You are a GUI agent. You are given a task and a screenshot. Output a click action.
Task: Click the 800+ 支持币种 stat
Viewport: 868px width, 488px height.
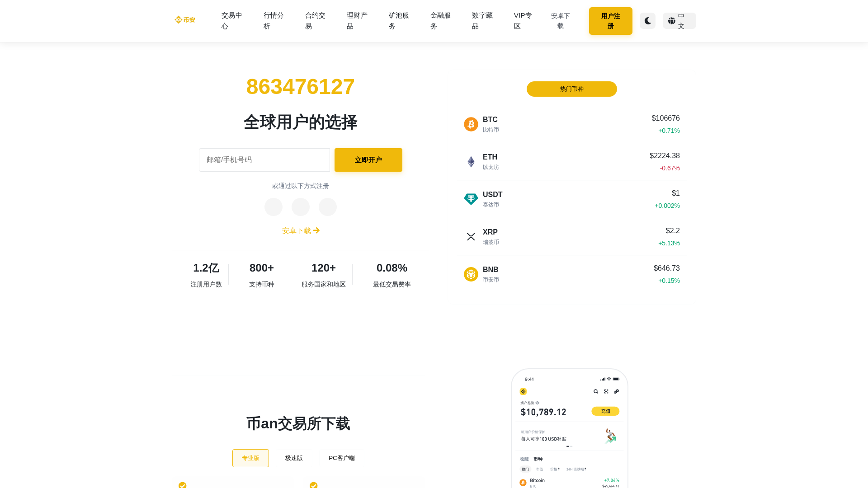pyautogui.click(x=262, y=275)
